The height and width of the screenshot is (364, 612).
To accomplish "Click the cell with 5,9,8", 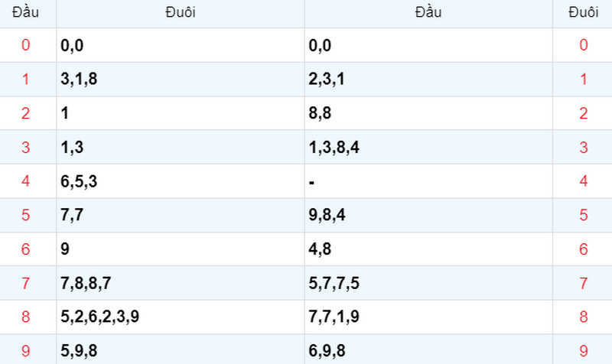I will [181, 349].
